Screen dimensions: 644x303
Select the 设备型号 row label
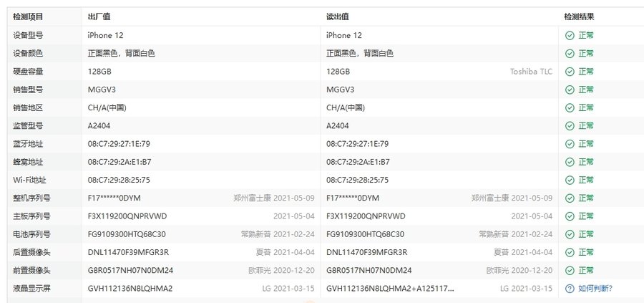(28, 35)
